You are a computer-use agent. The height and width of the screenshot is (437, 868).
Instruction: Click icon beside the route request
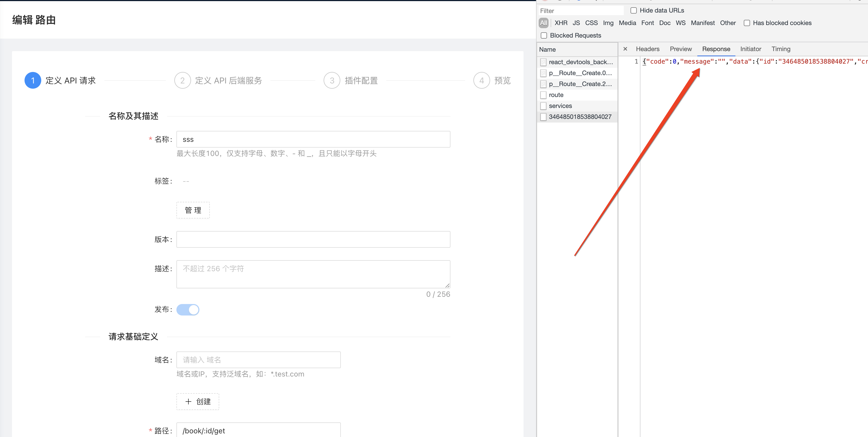543,95
